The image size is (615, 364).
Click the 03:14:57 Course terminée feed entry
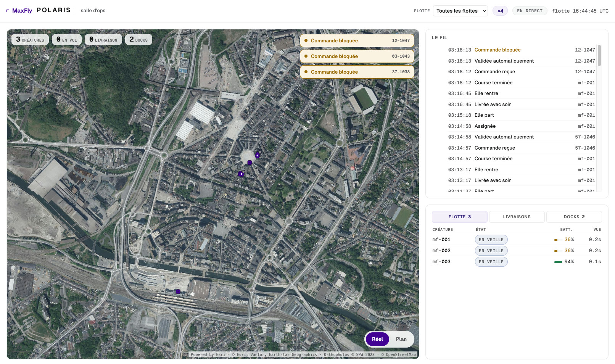[x=521, y=159]
